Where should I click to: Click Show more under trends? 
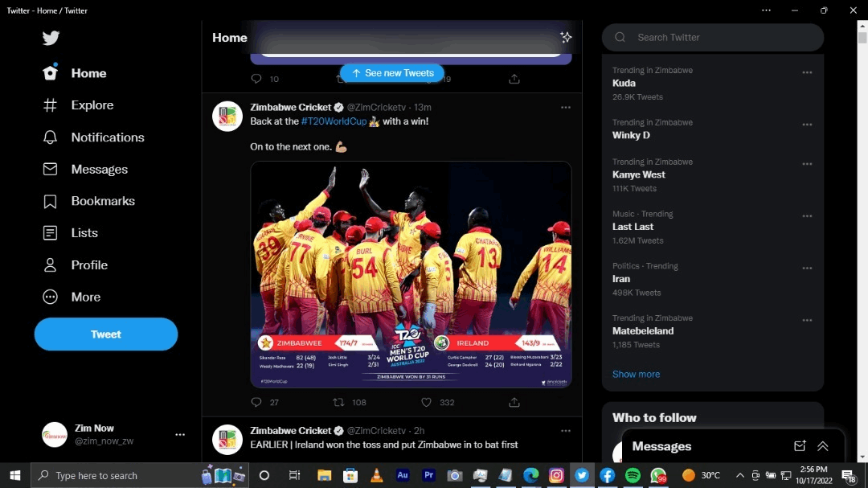(636, 375)
